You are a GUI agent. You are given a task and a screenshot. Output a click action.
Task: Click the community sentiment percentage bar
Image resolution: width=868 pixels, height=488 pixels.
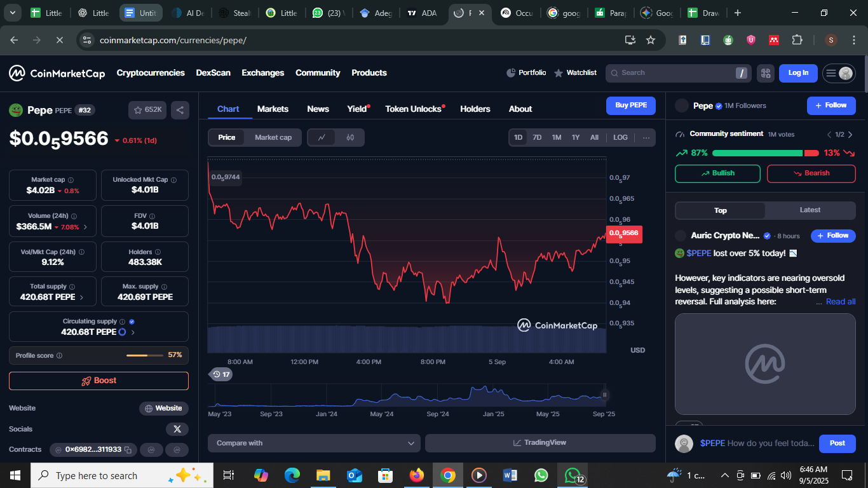[x=766, y=153]
